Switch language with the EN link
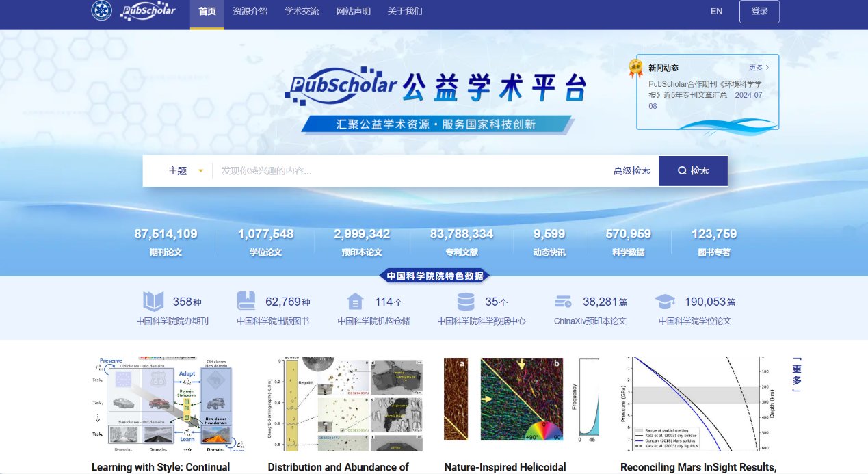 [x=716, y=11]
